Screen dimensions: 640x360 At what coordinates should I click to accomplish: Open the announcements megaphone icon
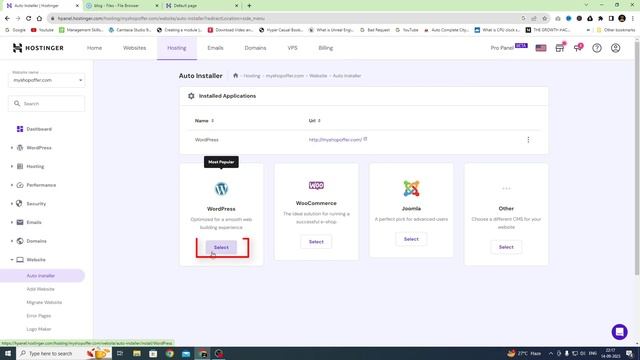tap(578, 48)
